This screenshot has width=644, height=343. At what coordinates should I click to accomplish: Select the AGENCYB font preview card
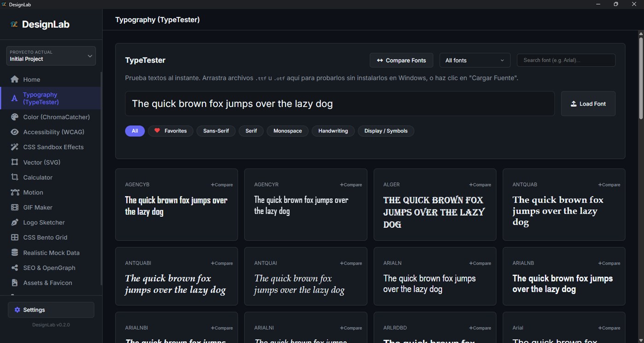[176, 204]
